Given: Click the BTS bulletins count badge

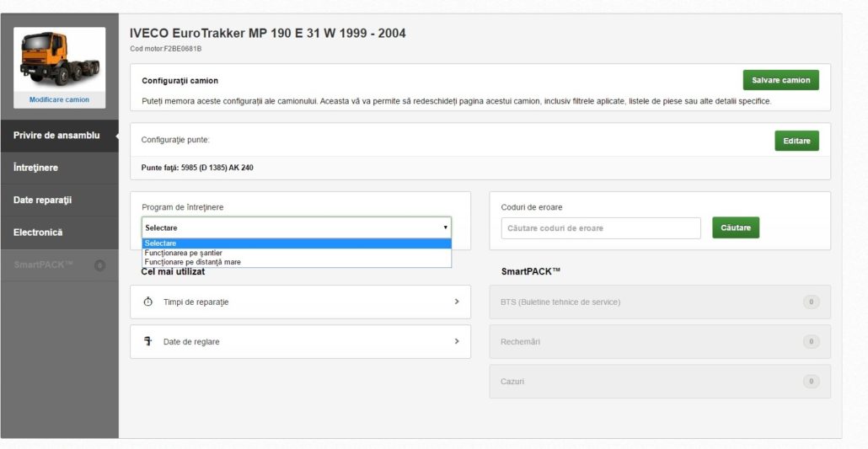Looking at the screenshot, I should (811, 302).
